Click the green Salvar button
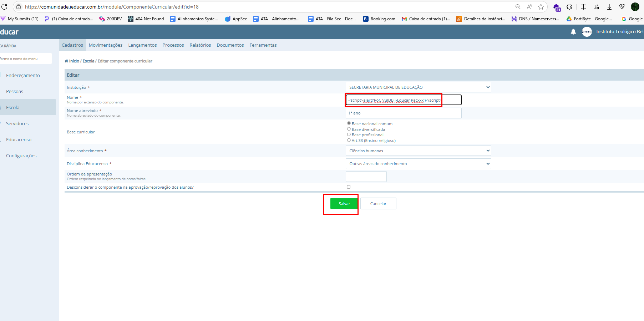The height and width of the screenshot is (321, 644). pos(344,204)
